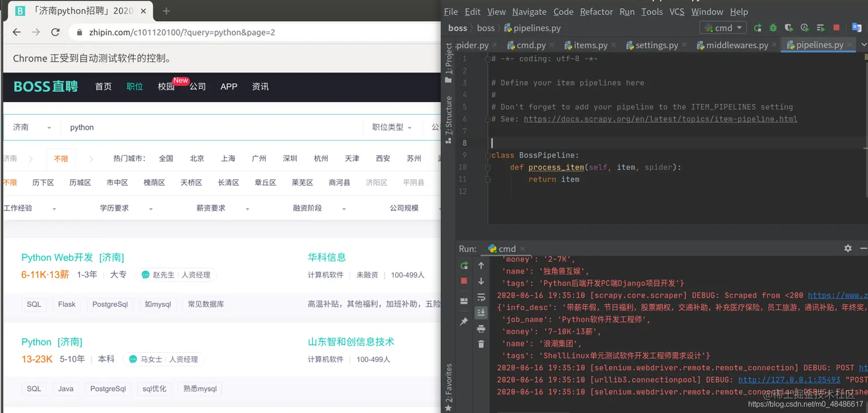
Task: Click the BOSS直聘 logo
Action: (45, 87)
